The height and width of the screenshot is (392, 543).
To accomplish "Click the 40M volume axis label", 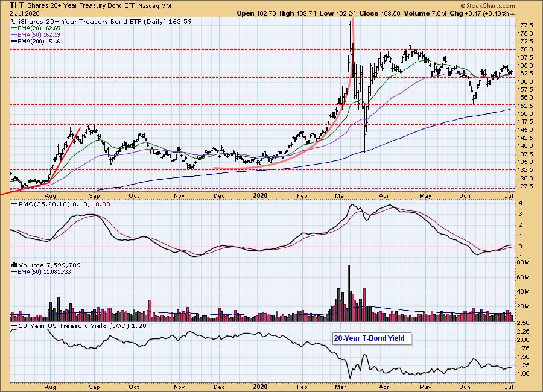I will coord(524,291).
